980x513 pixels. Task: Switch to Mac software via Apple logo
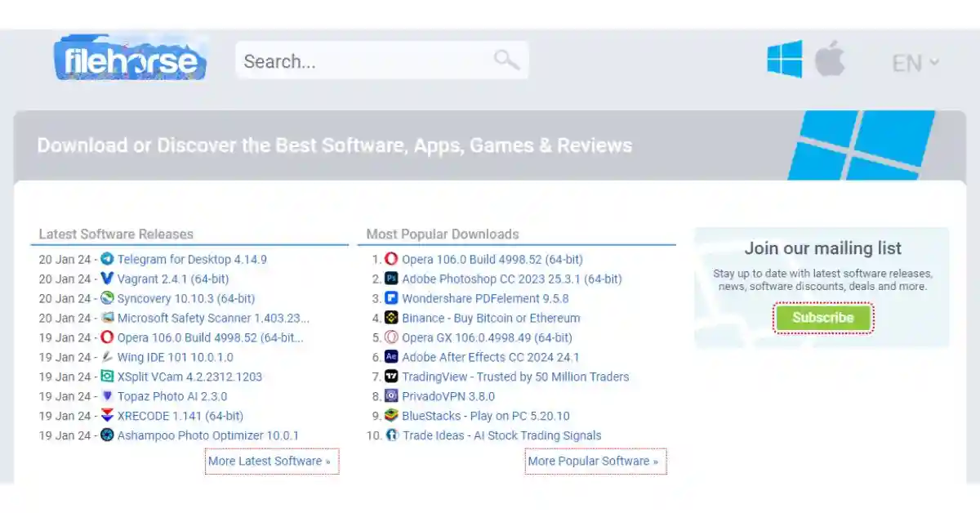point(830,59)
